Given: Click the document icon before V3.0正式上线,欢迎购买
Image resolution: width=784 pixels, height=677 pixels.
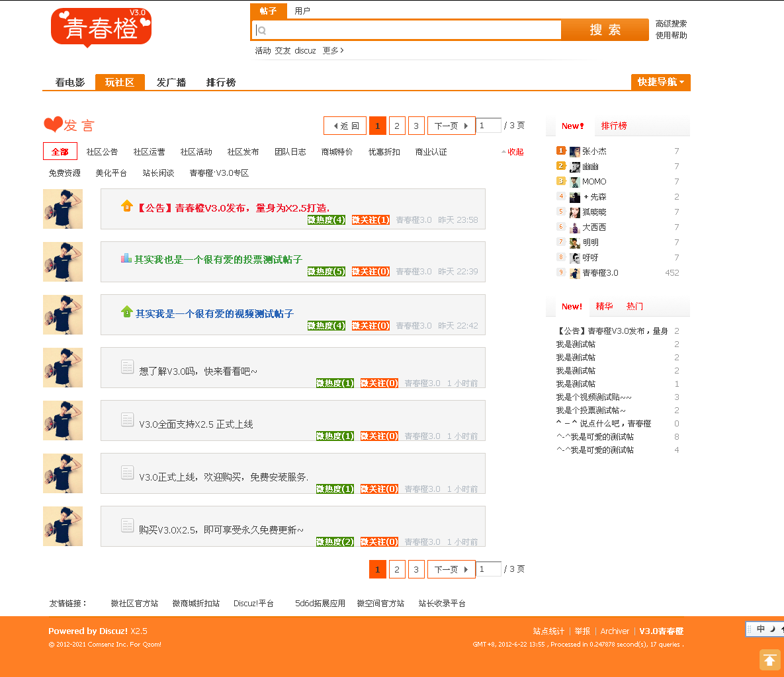Looking at the screenshot, I should point(128,473).
